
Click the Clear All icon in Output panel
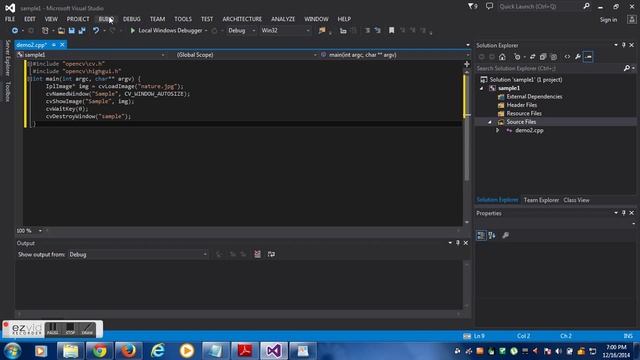click(257, 254)
